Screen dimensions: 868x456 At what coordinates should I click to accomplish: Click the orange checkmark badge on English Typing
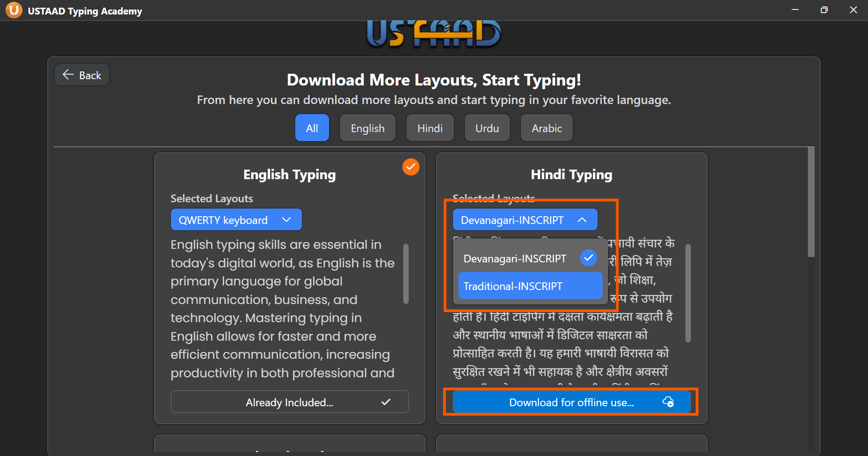[410, 167]
